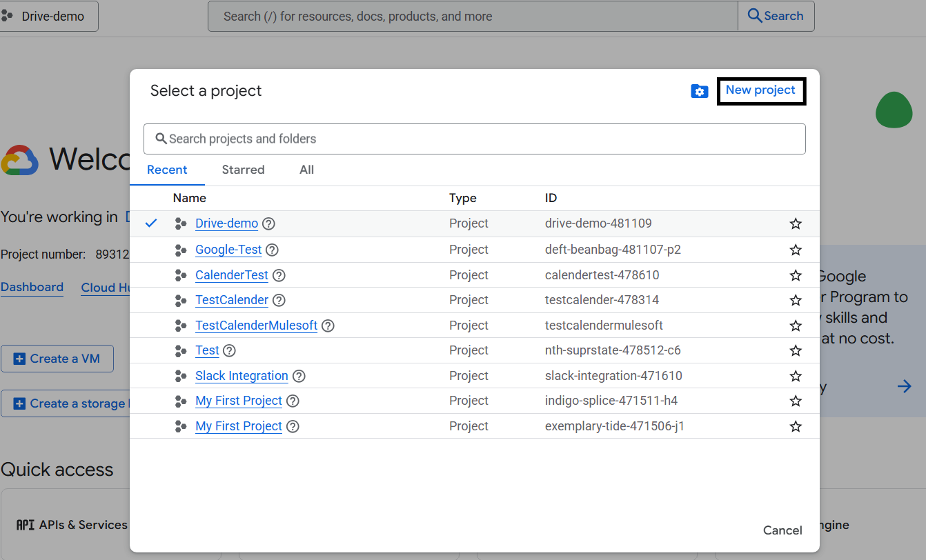This screenshot has width=926, height=560.
Task: Click help icon beside Google-Test project
Action: click(273, 250)
